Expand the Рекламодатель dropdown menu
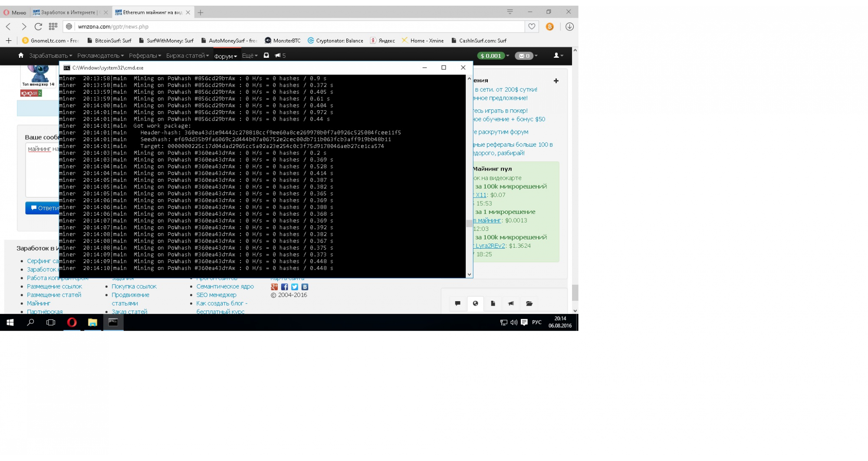 click(x=100, y=56)
